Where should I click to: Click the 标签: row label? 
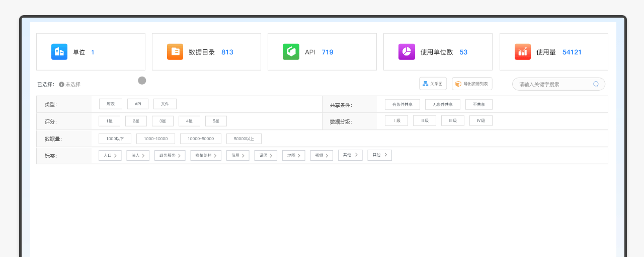51,156
